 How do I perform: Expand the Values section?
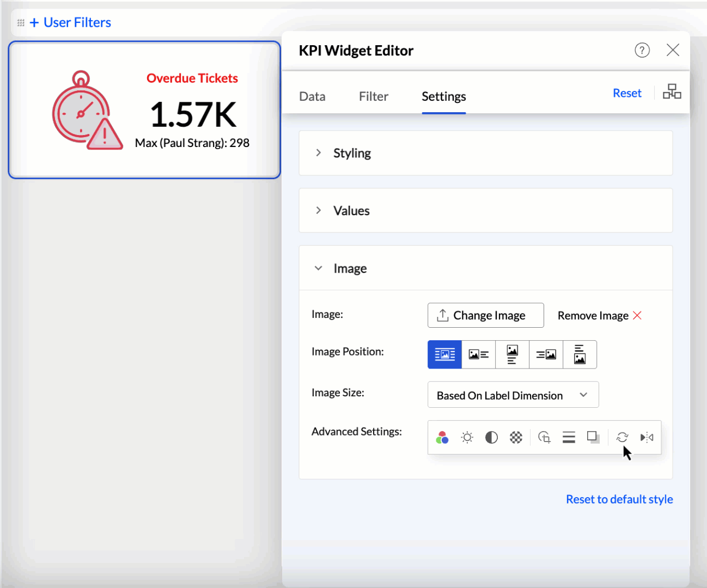coord(351,211)
